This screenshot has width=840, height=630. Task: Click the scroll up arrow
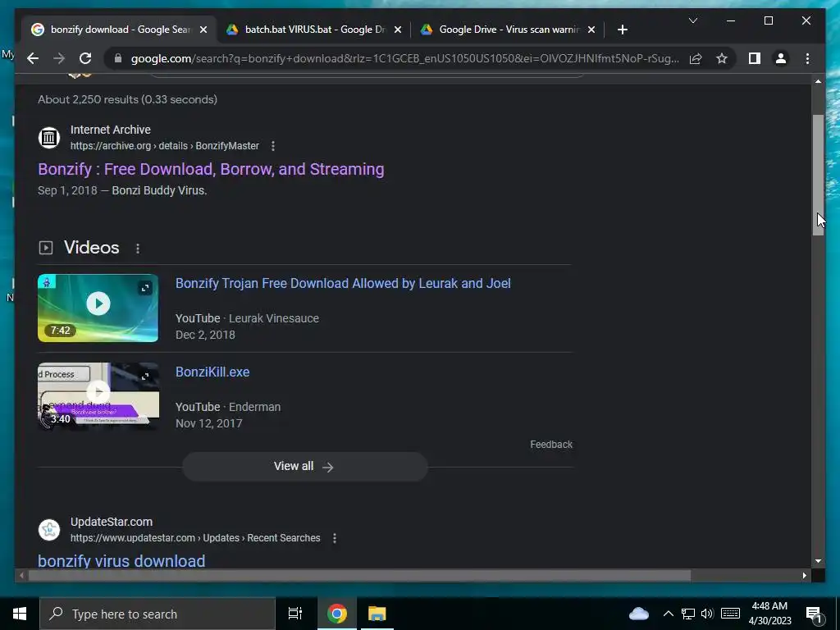818,81
